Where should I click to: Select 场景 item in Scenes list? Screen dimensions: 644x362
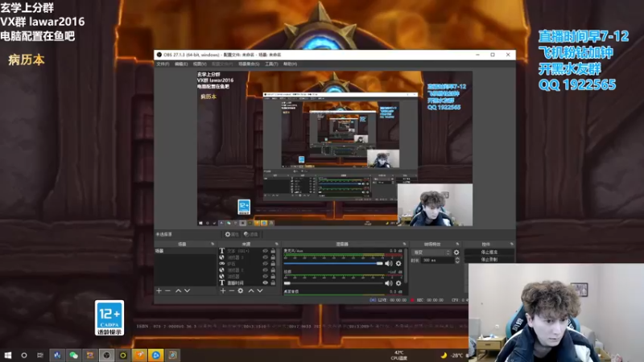pos(185,251)
